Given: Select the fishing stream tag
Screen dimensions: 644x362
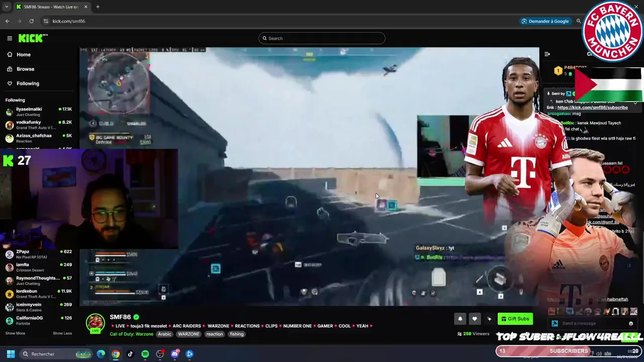Looking at the screenshot, I should click(236, 334).
